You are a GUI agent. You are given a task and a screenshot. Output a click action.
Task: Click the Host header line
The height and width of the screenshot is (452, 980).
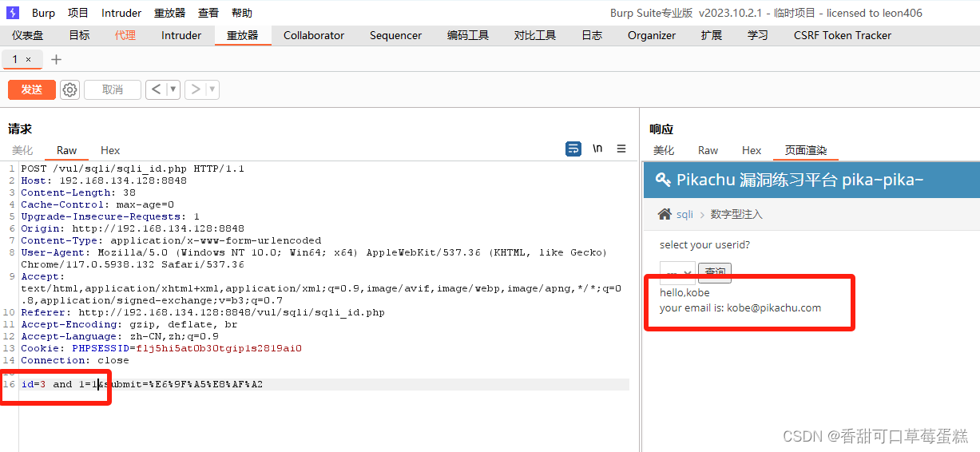[x=104, y=180]
